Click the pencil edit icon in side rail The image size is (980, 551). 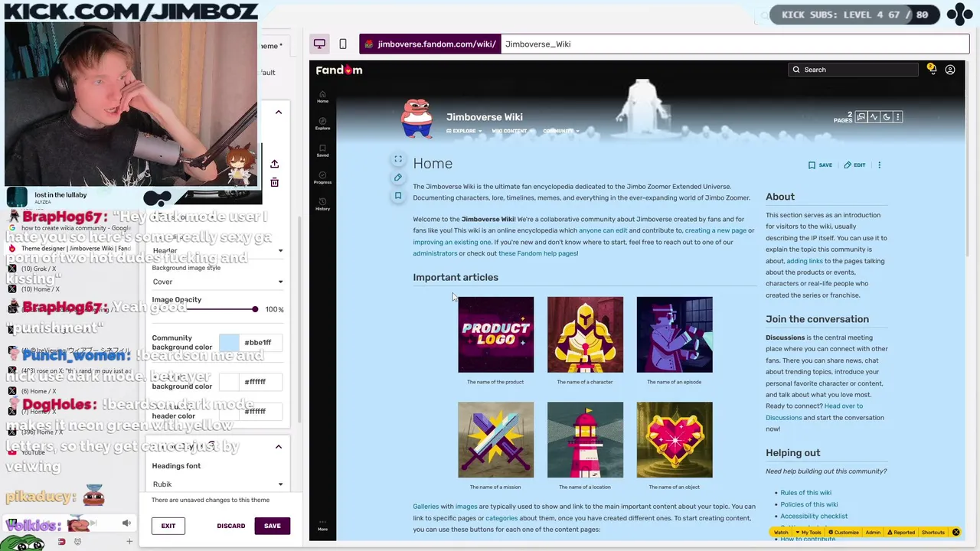click(x=398, y=178)
